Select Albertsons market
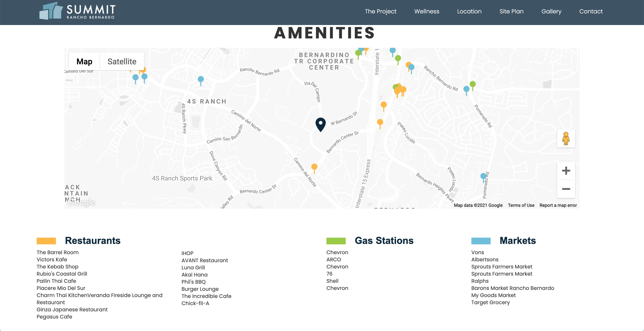The width and height of the screenshot is (644, 331). point(485,260)
